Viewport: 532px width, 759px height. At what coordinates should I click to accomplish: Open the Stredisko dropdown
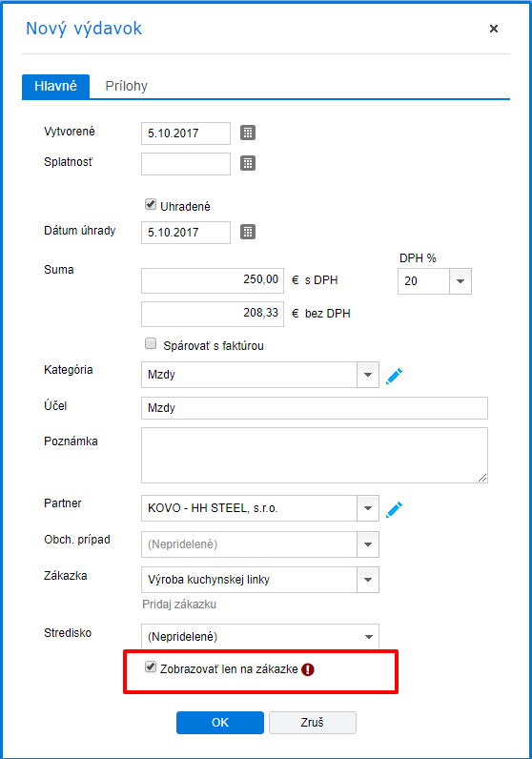[x=260, y=637]
